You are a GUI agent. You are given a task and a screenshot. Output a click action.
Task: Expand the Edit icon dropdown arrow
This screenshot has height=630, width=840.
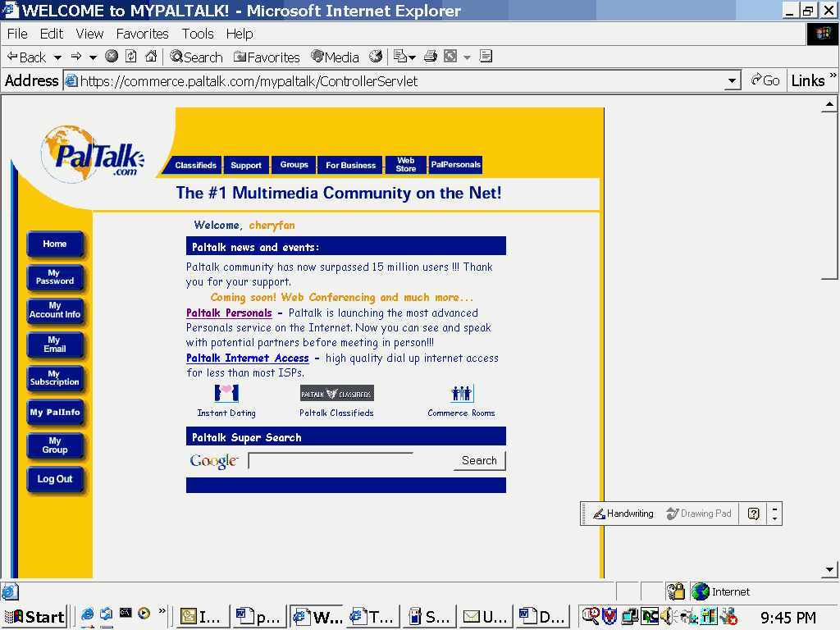(467, 57)
